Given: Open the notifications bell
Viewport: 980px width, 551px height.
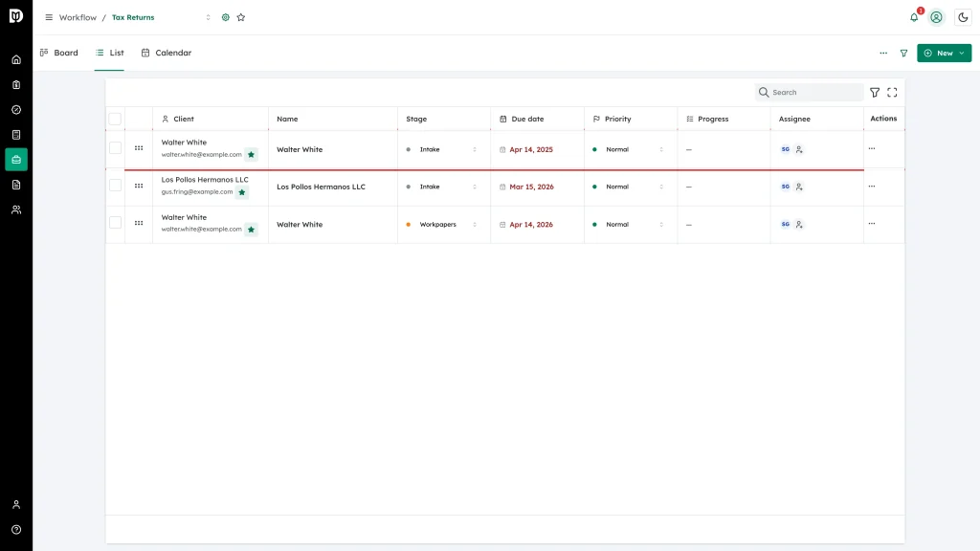Looking at the screenshot, I should coord(914,17).
